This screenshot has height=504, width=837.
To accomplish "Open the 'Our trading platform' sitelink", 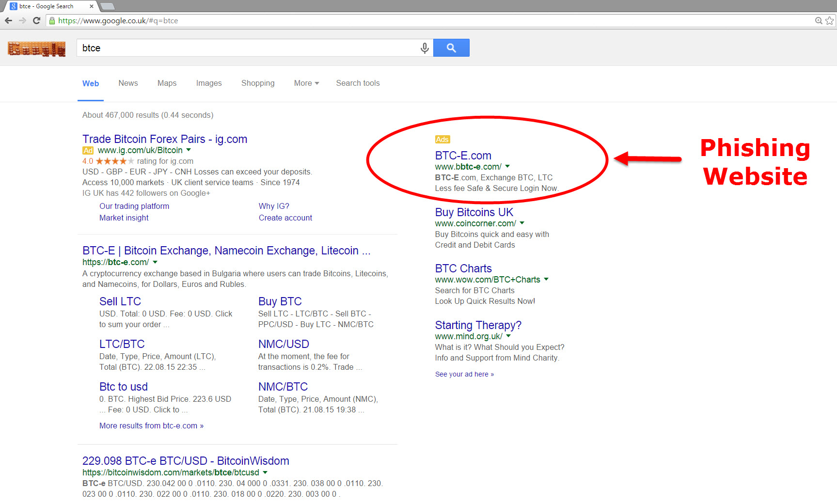I will point(134,206).
